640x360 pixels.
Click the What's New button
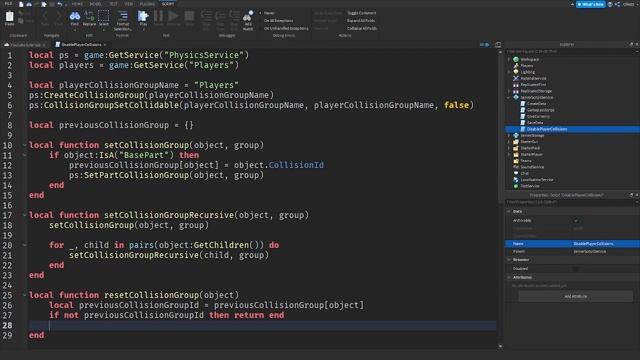tap(591, 4)
